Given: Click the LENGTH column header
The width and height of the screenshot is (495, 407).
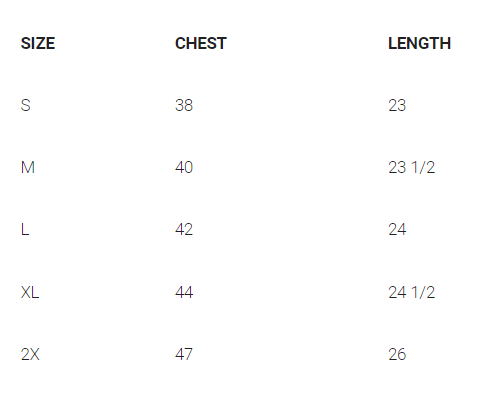Looking at the screenshot, I should (419, 43).
